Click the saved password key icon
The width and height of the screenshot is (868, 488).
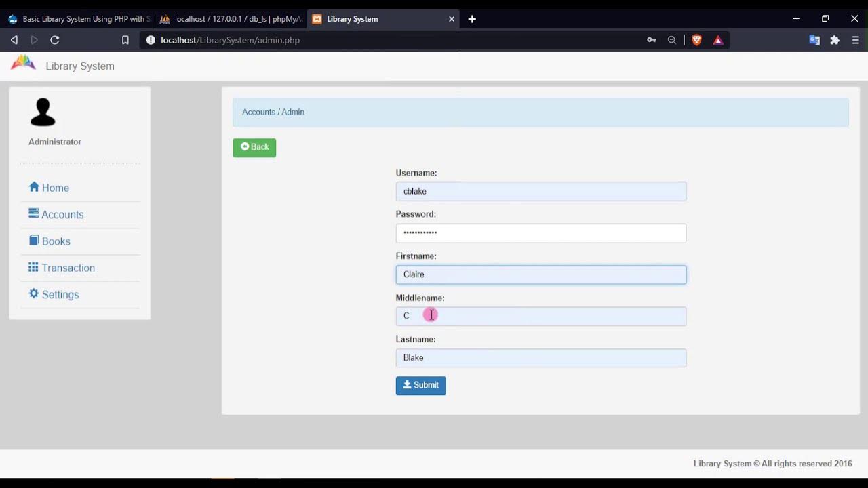pos(652,40)
